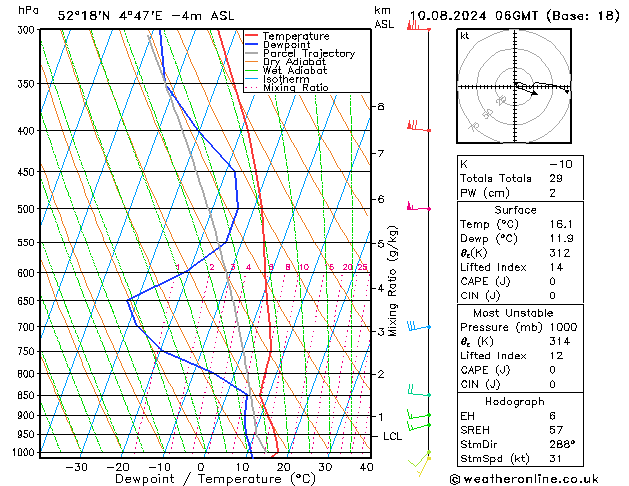
Task: Click the 'Hodograph' section heading
Action: pyautogui.click(x=515, y=402)
